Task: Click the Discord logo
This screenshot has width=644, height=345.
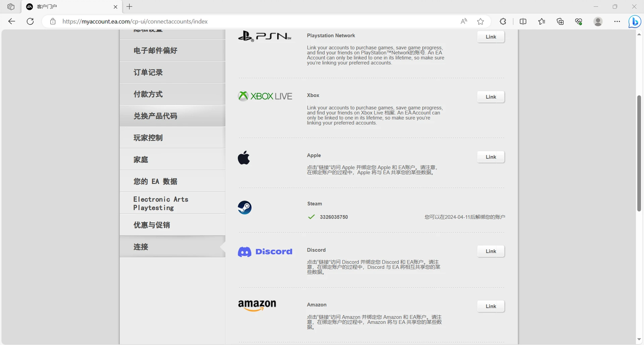Action: tap(265, 251)
